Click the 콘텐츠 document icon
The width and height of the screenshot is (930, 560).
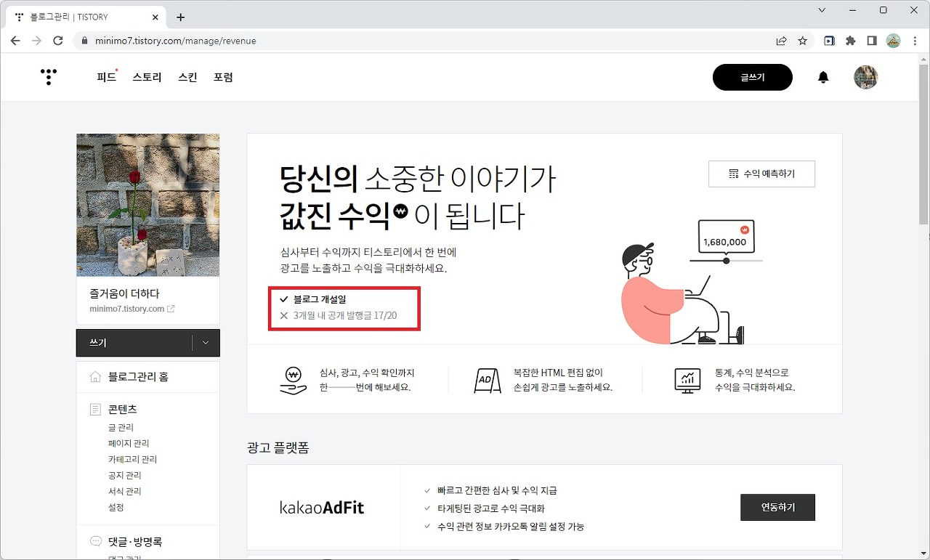pos(95,410)
